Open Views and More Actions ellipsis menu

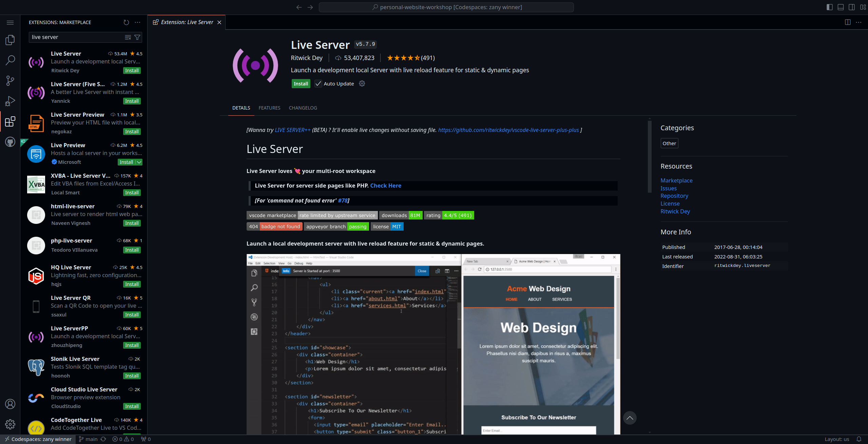coord(137,22)
